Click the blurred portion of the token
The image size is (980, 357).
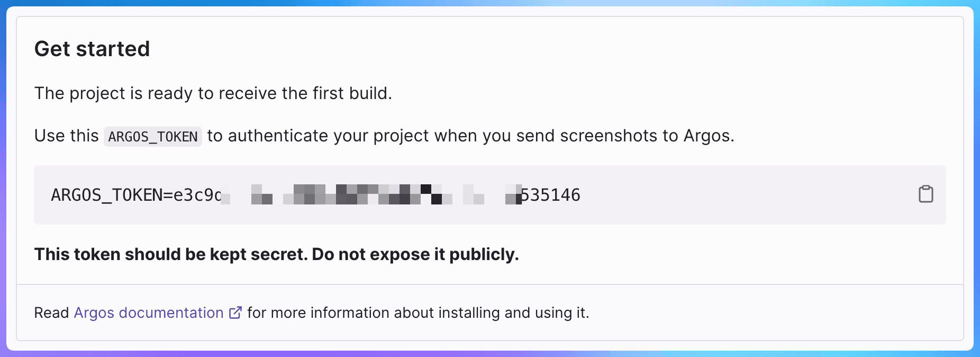tap(370, 194)
